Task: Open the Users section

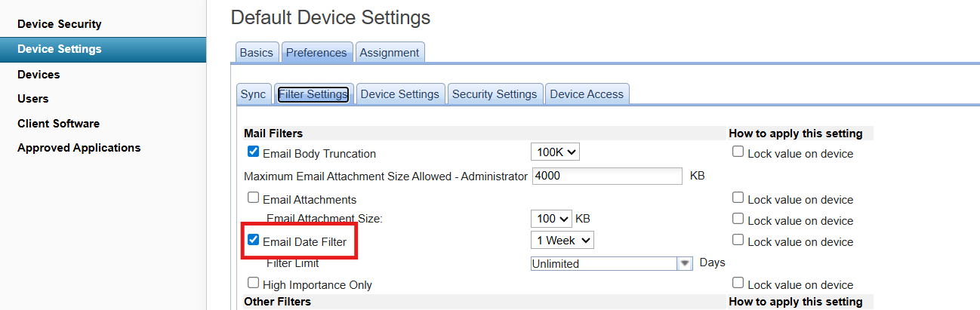Action: coord(33,98)
